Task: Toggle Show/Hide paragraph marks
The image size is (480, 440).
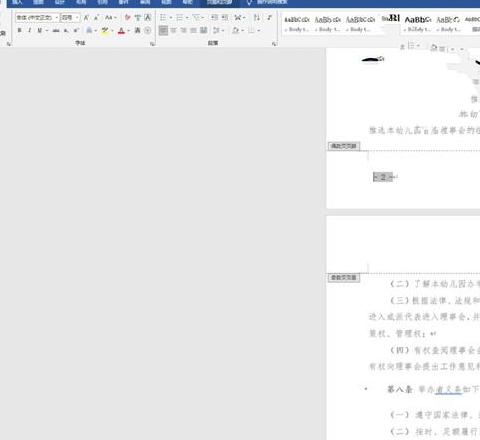Action: (269, 17)
